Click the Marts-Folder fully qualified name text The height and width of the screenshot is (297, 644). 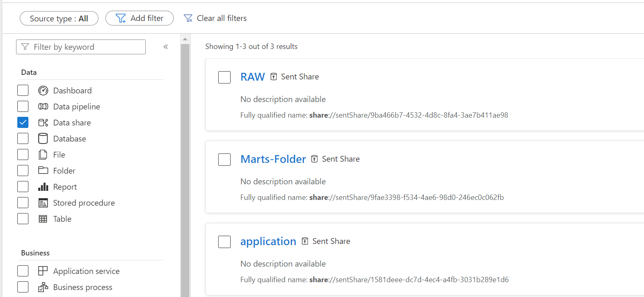tap(372, 197)
